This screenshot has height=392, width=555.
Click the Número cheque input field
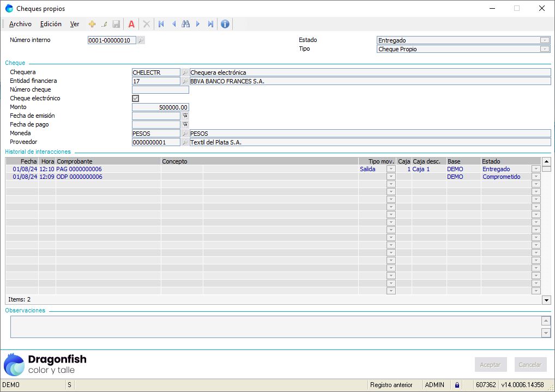point(160,89)
